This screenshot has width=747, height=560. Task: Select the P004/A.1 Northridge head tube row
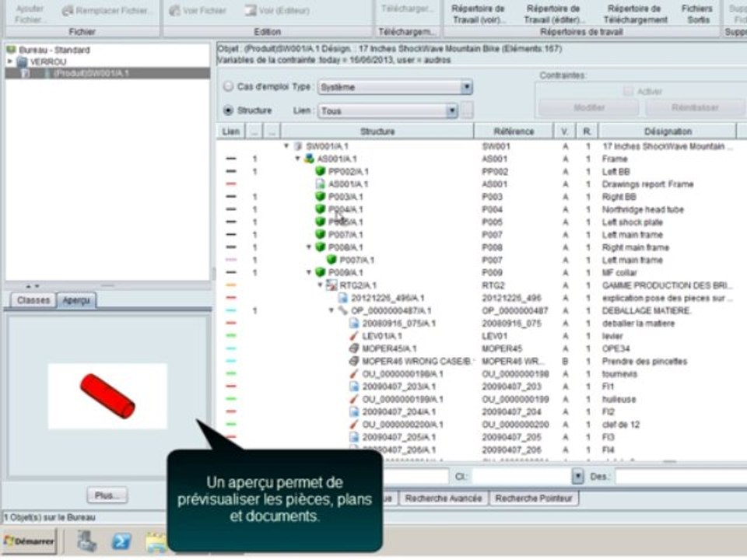[481, 209]
